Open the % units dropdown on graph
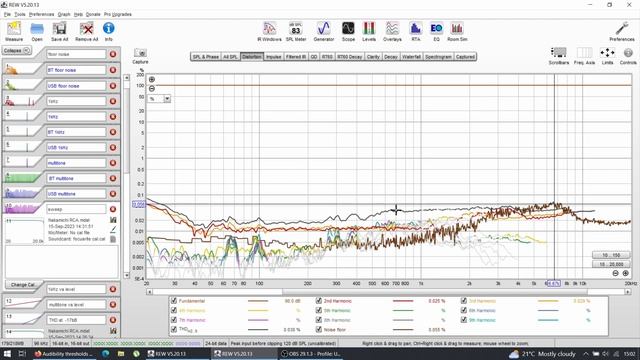640x360 pixels. coord(167,99)
